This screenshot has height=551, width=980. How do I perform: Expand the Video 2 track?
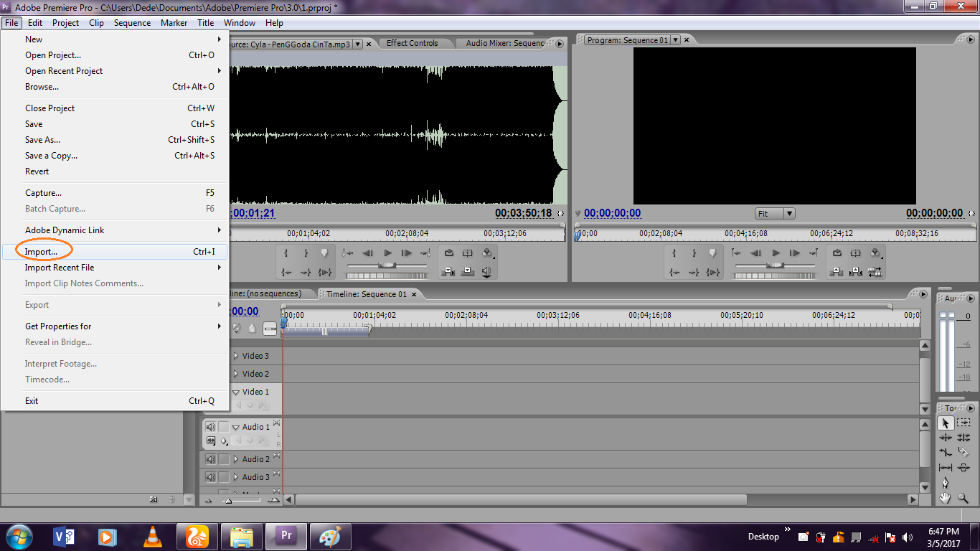(x=235, y=374)
